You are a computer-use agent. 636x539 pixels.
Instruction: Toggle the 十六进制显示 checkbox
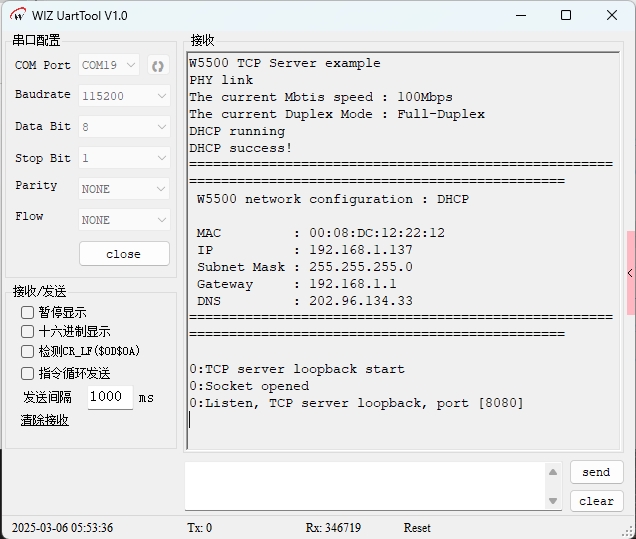point(28,331)
